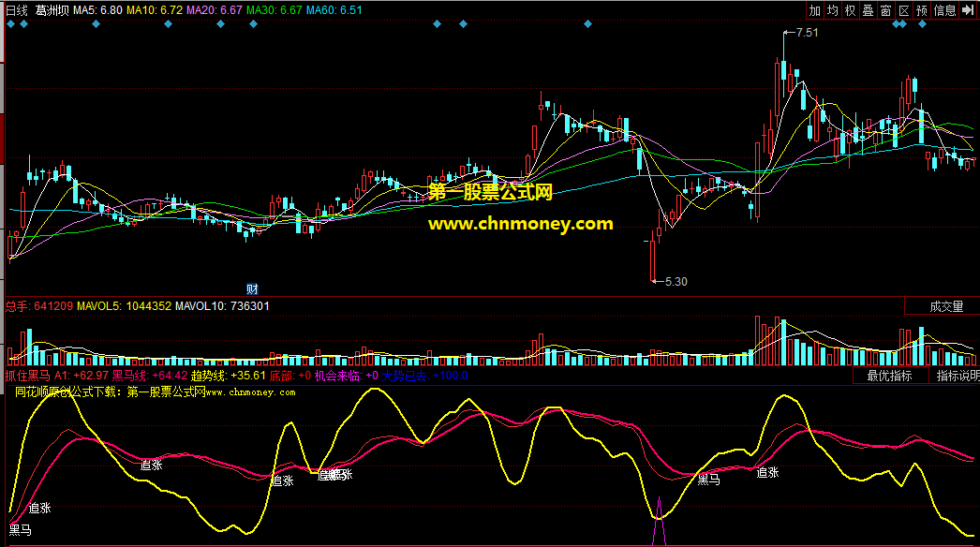Click the stock name 葛洲坝
980x547 pixels.
(x=52, y=10)
